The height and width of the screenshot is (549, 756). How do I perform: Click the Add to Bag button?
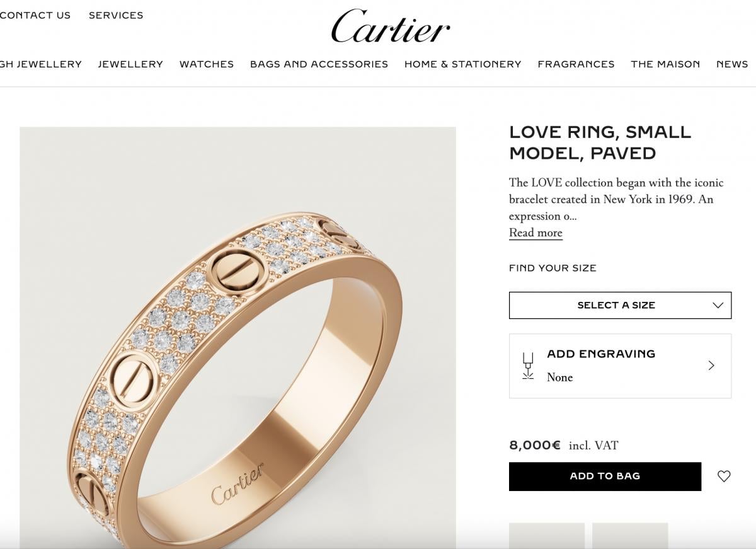[605, 477]
